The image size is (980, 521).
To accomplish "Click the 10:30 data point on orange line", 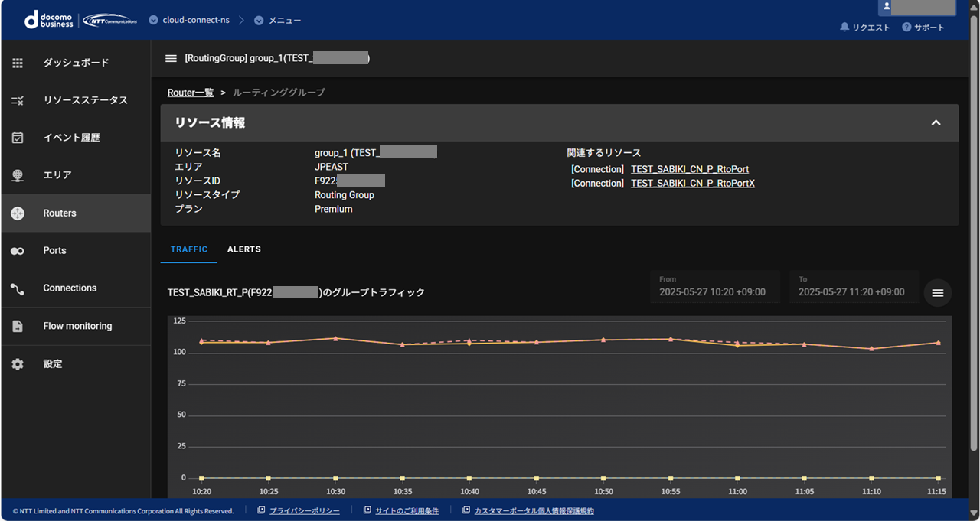I will [x=335, y=338].
